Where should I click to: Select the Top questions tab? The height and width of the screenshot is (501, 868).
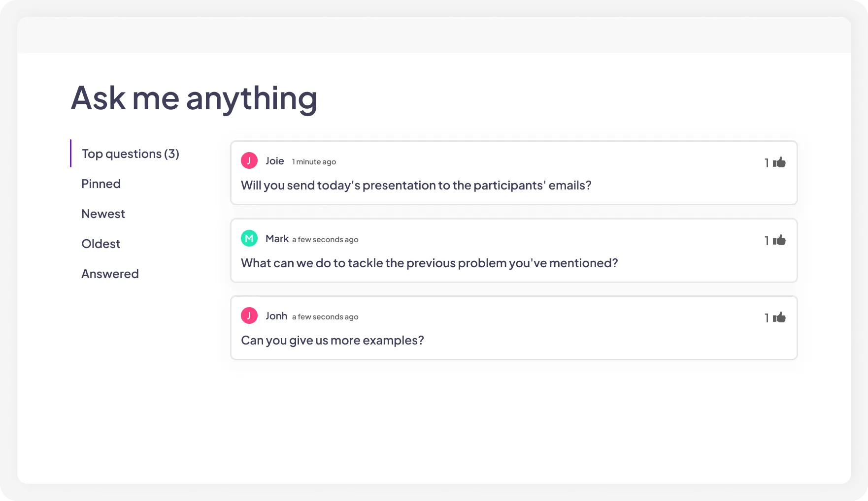click(130, 154)
